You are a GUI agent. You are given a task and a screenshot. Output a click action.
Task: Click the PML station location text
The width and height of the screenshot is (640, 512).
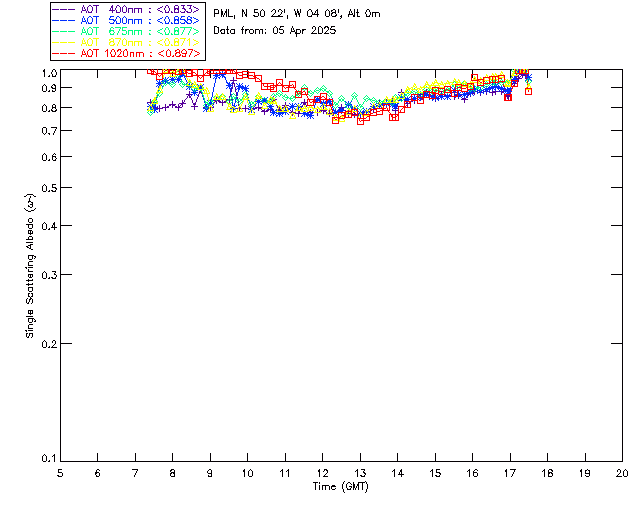click(297, 14)
